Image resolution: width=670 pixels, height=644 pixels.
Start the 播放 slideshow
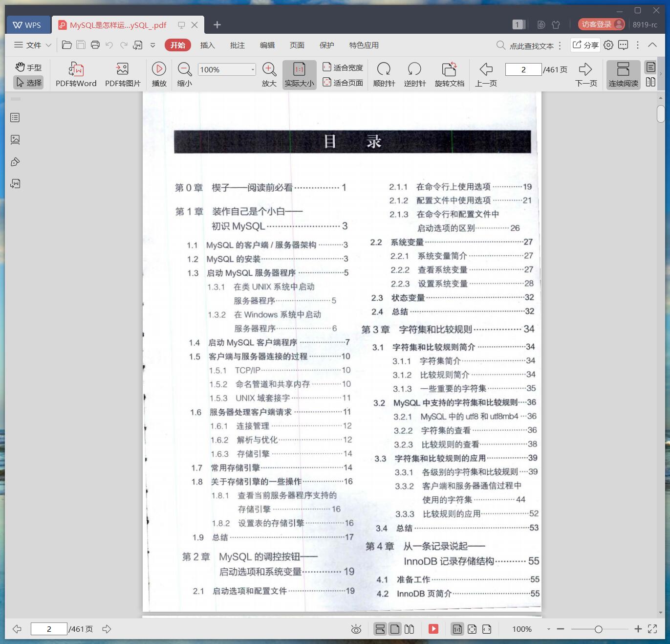[x=159, y=75]
